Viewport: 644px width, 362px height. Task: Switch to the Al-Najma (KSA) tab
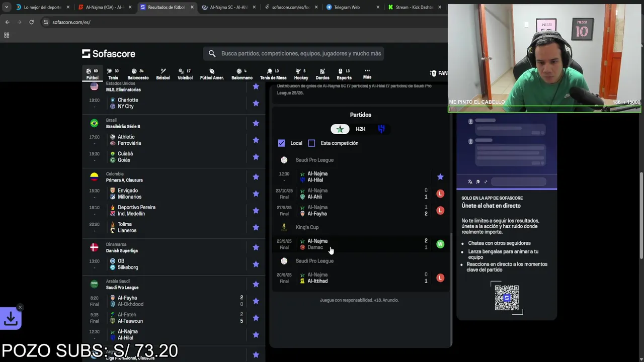tap(105, 7)
